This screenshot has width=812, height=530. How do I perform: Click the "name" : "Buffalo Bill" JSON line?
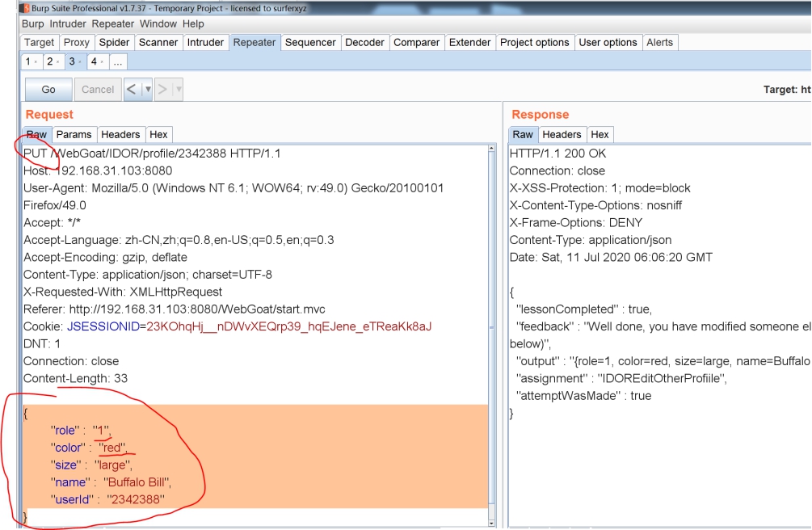point(111,482)
